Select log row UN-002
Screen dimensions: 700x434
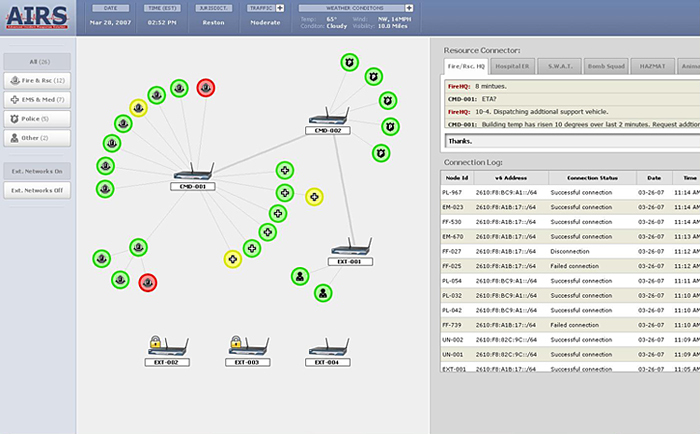click(570, 340)
